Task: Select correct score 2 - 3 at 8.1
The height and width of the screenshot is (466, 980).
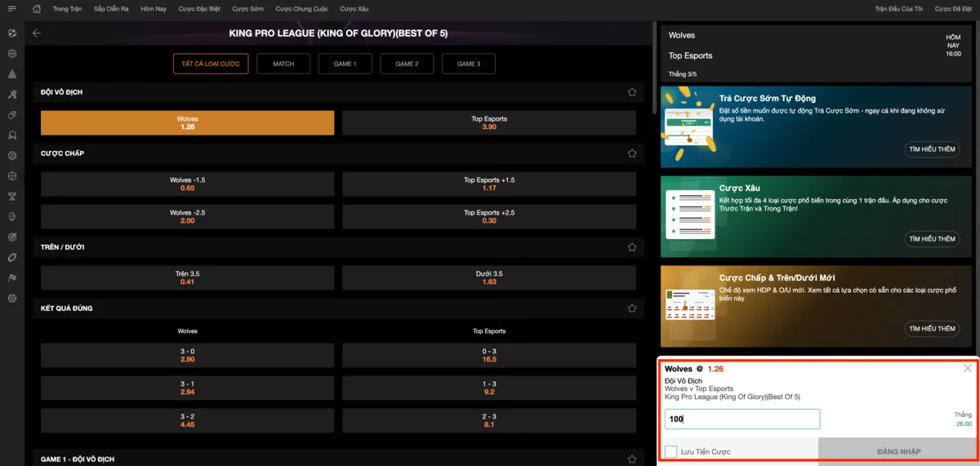Action: pos(489,420)
